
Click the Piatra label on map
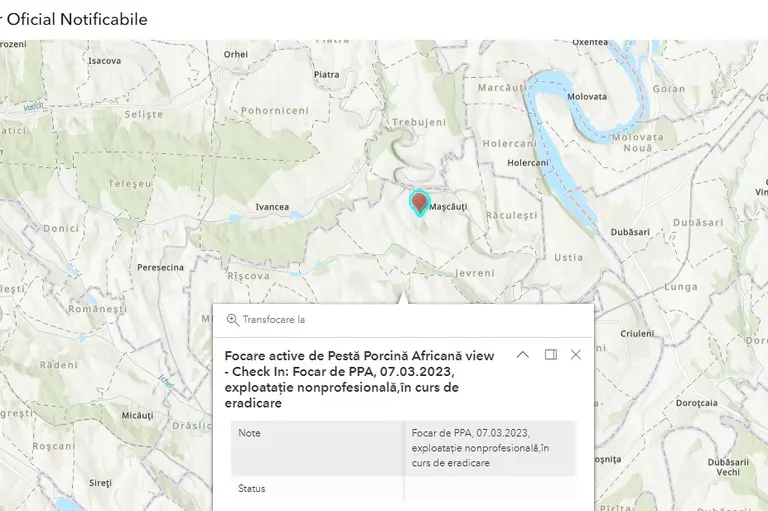pyautogui.click(x=326, y=74)
